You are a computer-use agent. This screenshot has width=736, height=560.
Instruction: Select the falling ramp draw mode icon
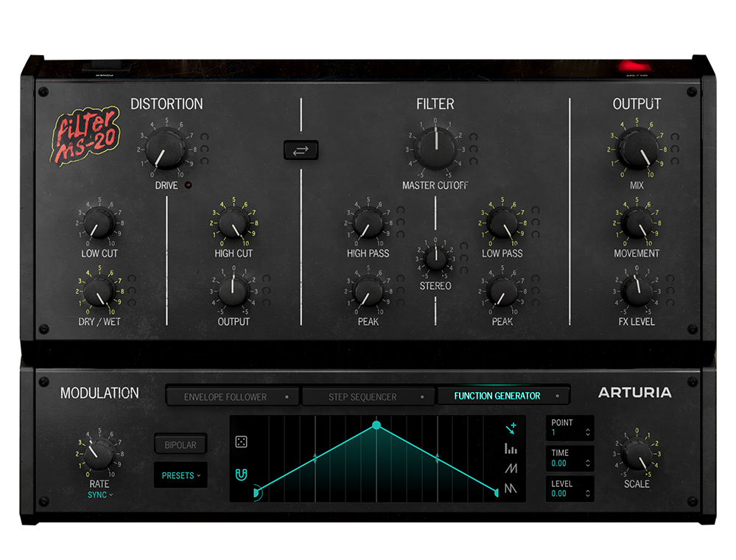coord(511,489)
